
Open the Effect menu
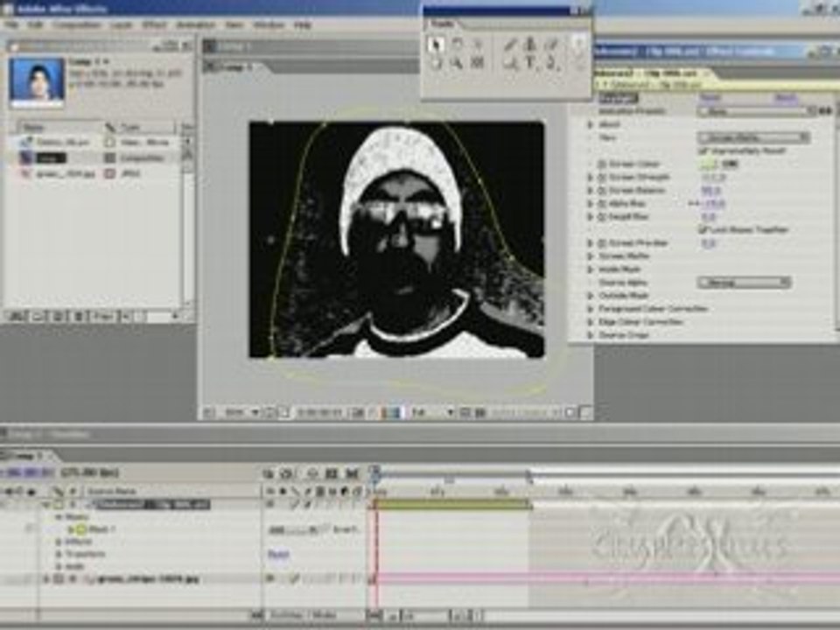coord(154,24)
